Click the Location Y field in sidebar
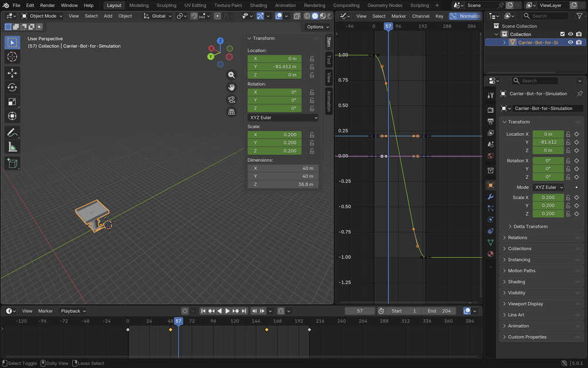 (275, 67)
